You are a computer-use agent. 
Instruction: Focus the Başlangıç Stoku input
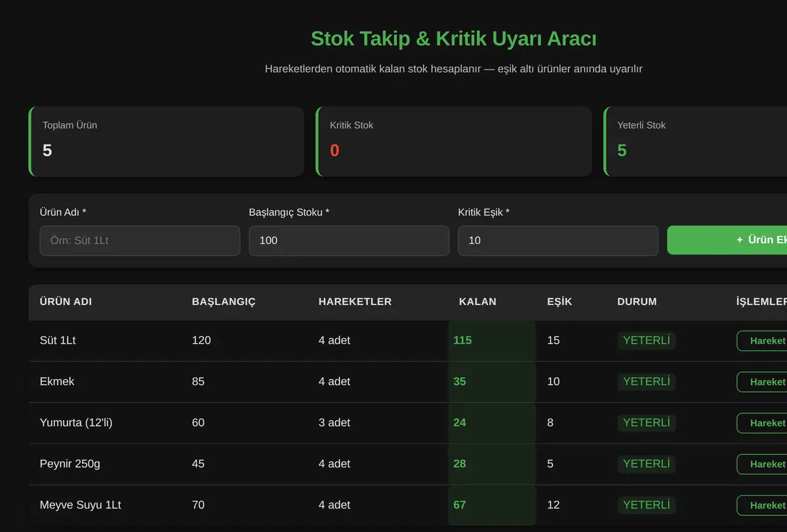[x=349, y=241]
